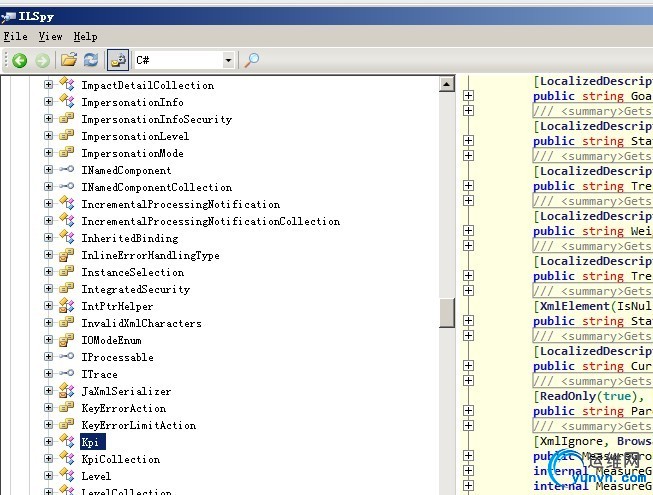Open the View menu
Viewport: 653px width, 495px height.
[50, 37]
